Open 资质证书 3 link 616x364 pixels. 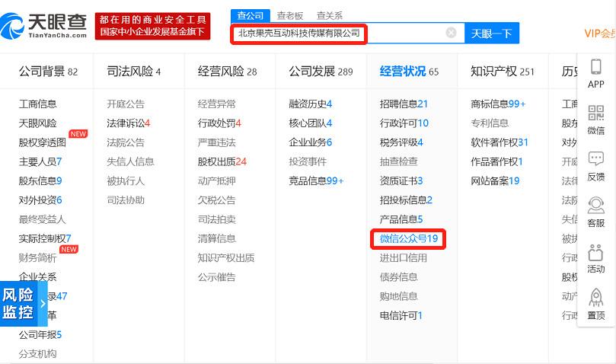click(401, 180)
